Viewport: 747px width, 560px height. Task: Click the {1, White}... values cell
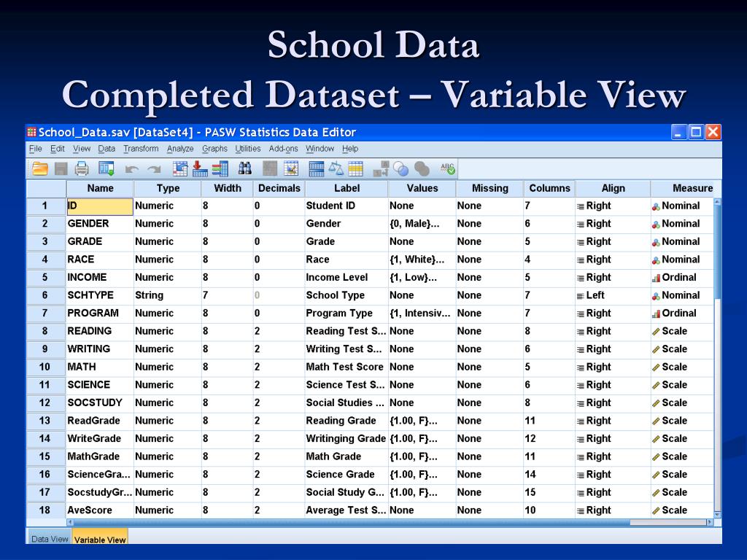tap(422, 260)
